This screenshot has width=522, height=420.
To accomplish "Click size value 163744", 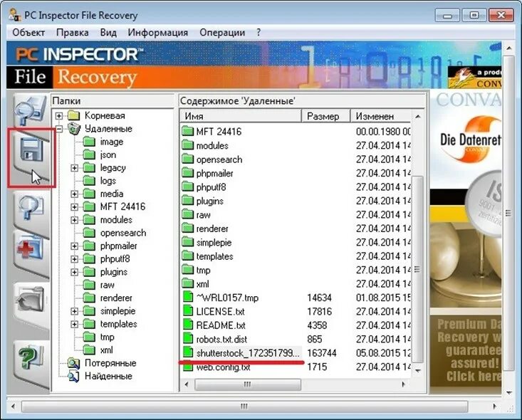I will (x=322, y=353).
